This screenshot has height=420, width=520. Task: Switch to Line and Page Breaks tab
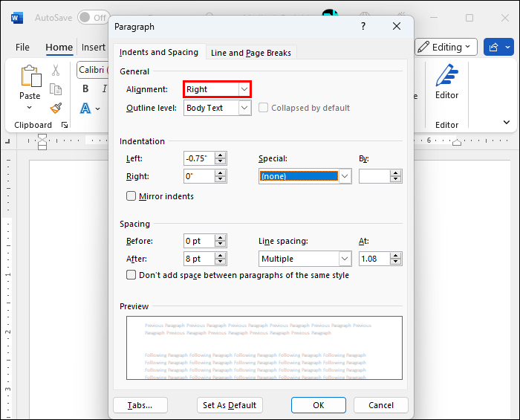click(x=251, y=53)
